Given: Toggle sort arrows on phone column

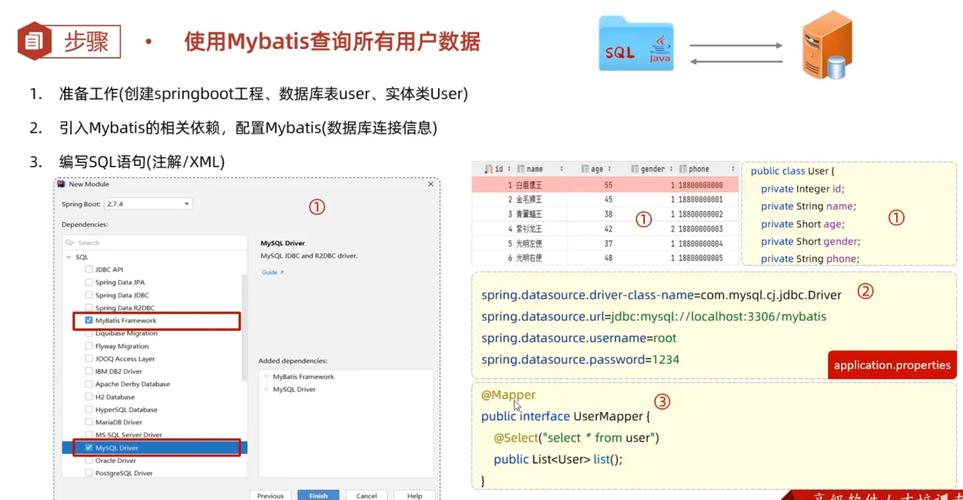Looking at the screenshot, I should click(x=733, y=168).
